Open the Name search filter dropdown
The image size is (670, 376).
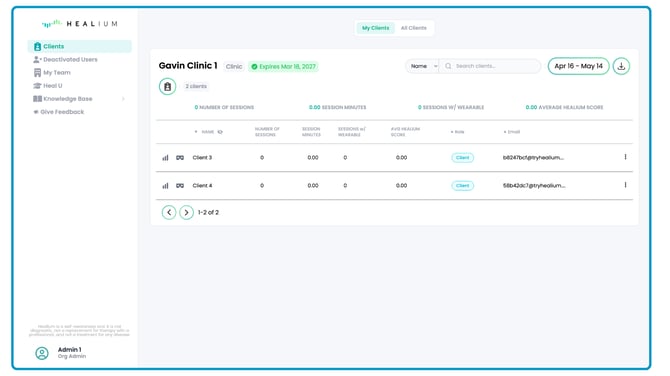click(422, 66)
